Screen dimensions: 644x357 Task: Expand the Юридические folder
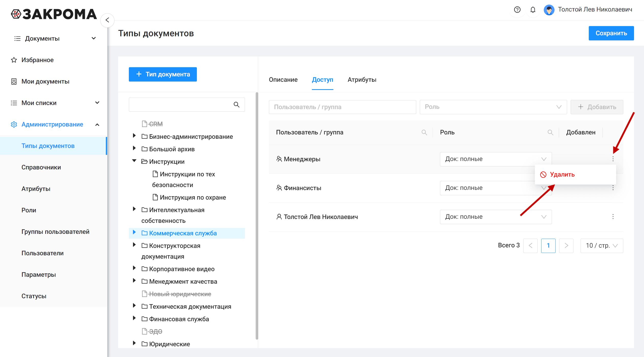(134, 343)
